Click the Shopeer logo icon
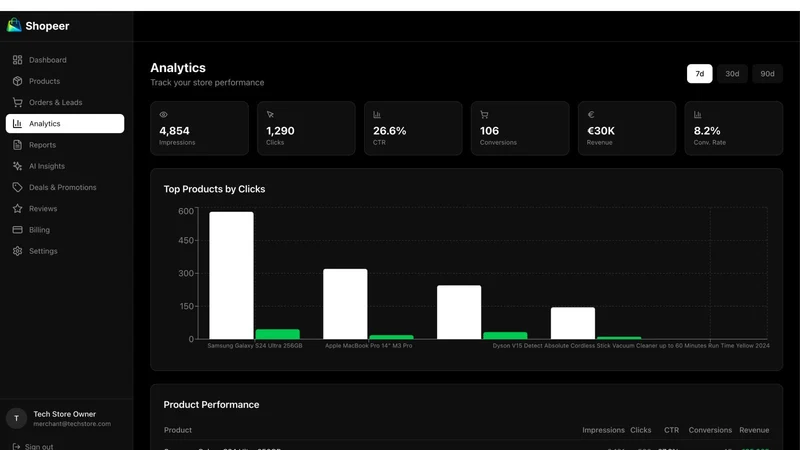 [x=14, y=25]
